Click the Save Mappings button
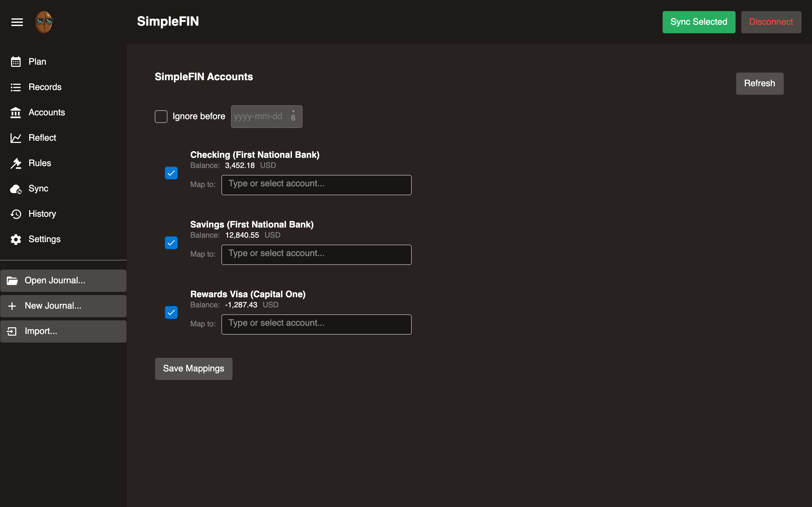This screenshot has height=507, width=812. [x=193, y=369]
